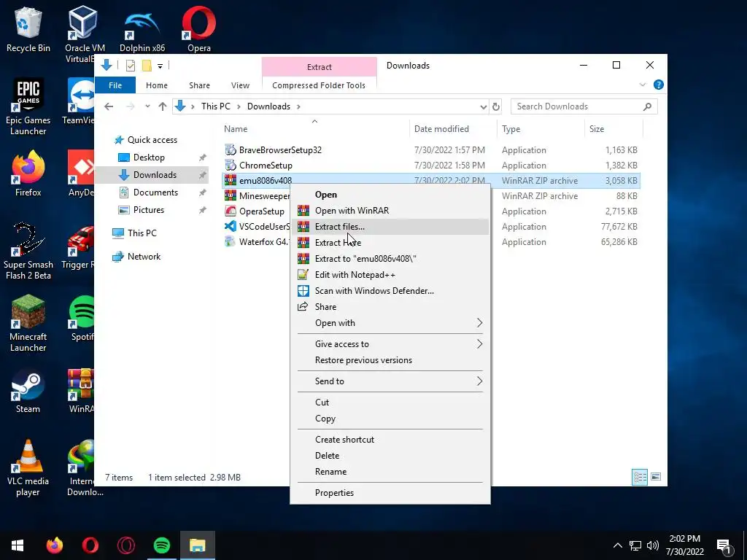
Task: Select Scan with Windows Defender...
Action: coord(390,291)
